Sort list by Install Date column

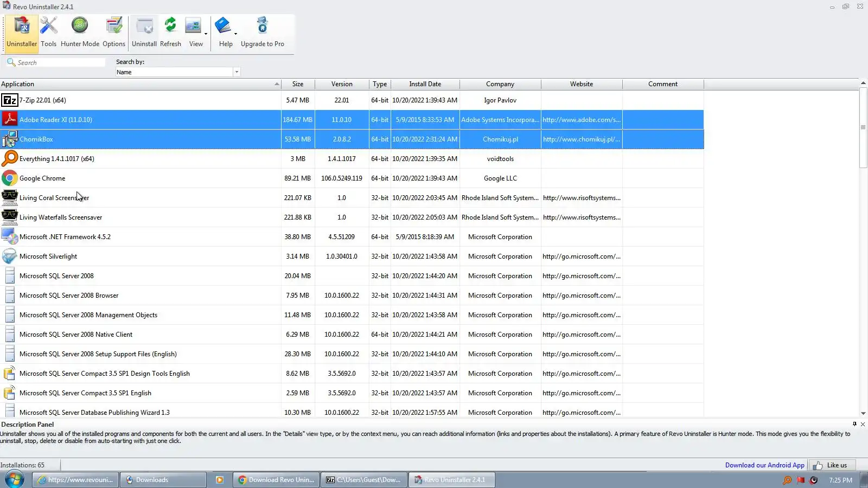pyautogui.click(x=425, y=84)
